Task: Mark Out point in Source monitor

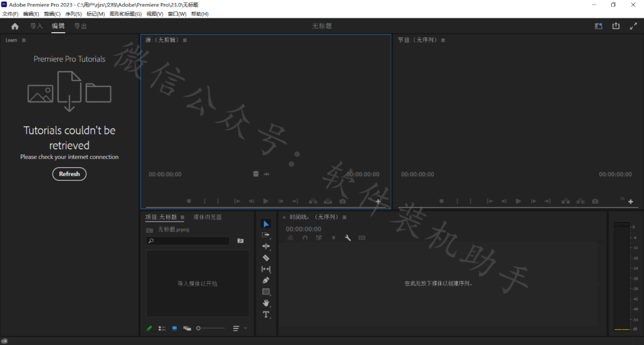Action: point(218,201)
